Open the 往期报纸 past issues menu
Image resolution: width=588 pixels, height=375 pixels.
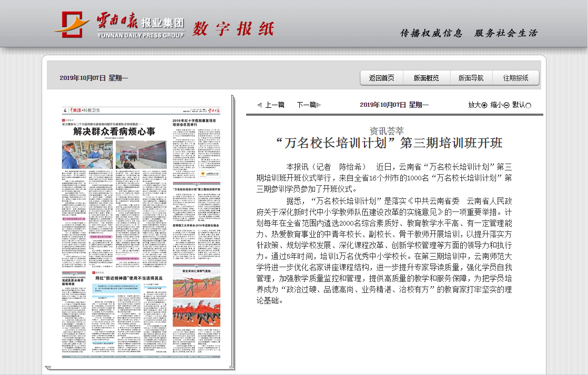[x=515, y=78]
